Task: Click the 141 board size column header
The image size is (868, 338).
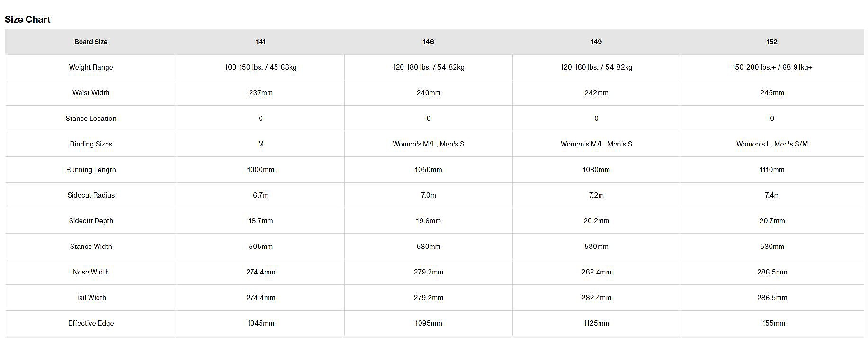Action: pos(260,42)
